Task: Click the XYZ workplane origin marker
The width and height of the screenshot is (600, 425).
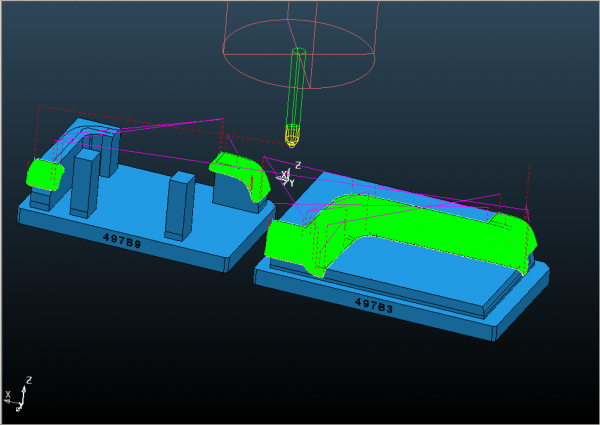Action: tap(287, 176)
